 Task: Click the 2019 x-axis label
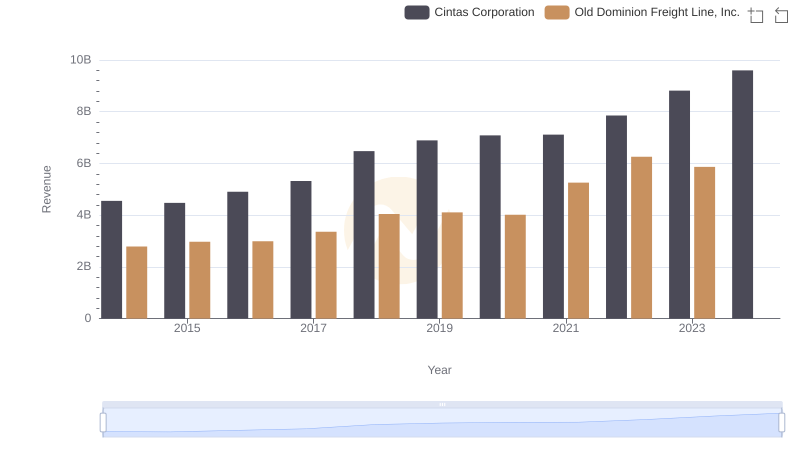click(x=439, y=328)
